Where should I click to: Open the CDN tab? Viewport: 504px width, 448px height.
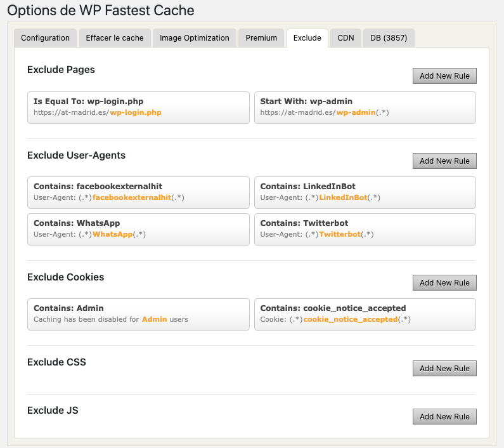346,38
